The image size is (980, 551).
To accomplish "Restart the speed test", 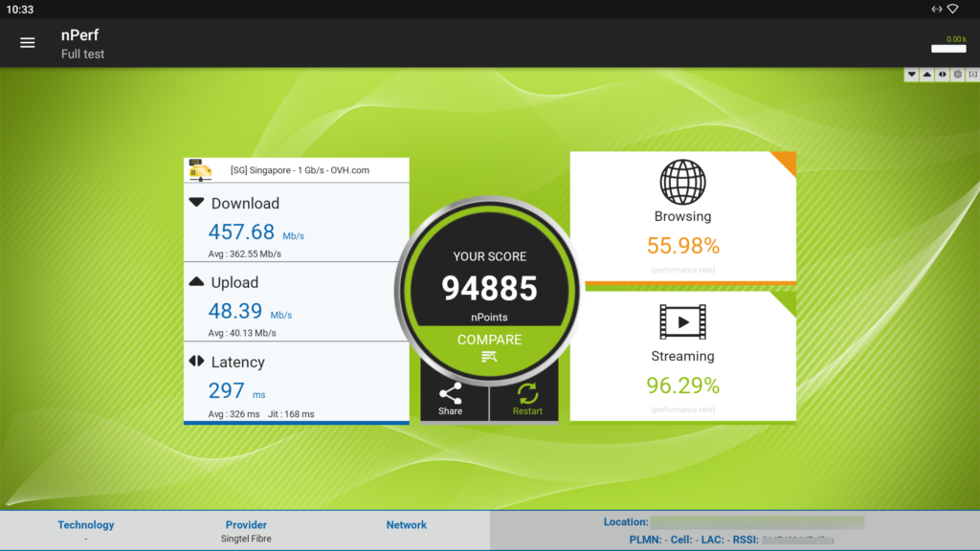I will (527, 398).
